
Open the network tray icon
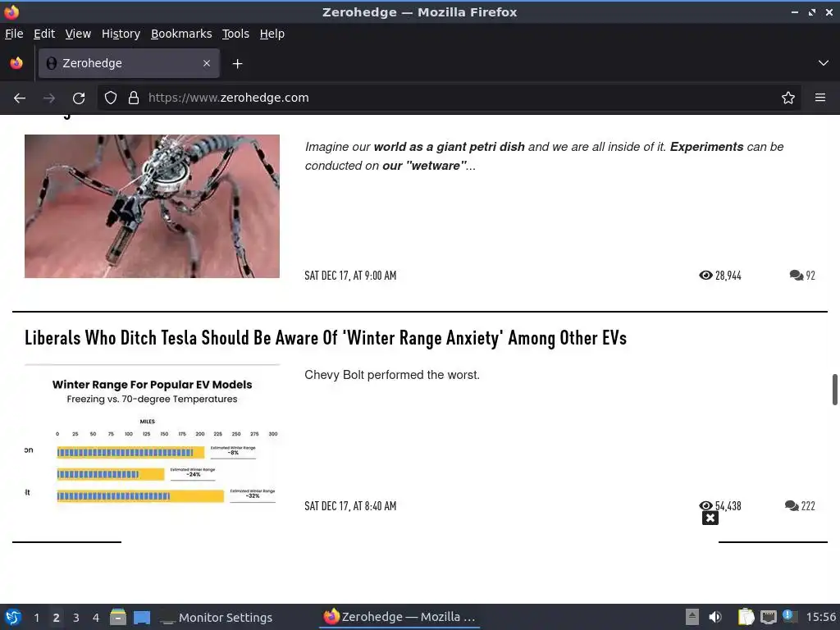768,617
